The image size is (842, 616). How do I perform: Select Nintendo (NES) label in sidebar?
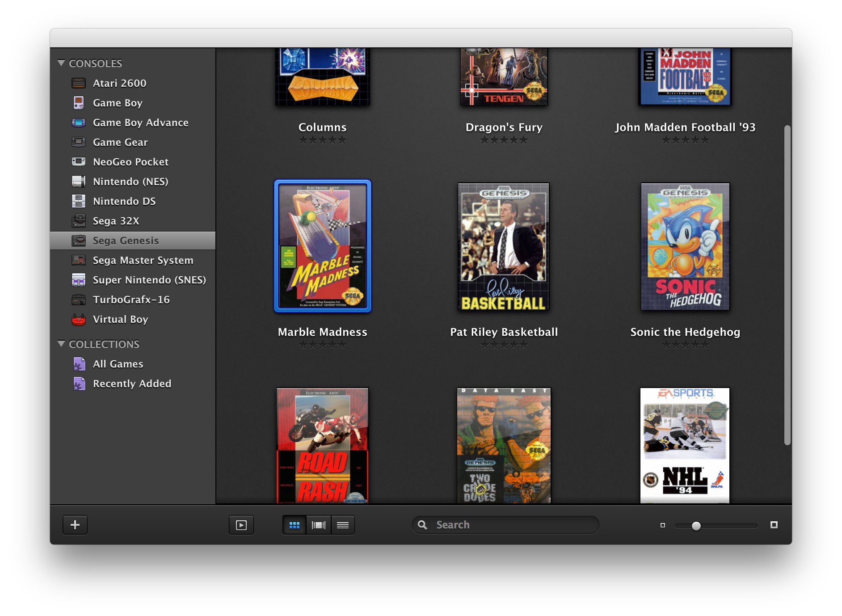click(131, 181)
